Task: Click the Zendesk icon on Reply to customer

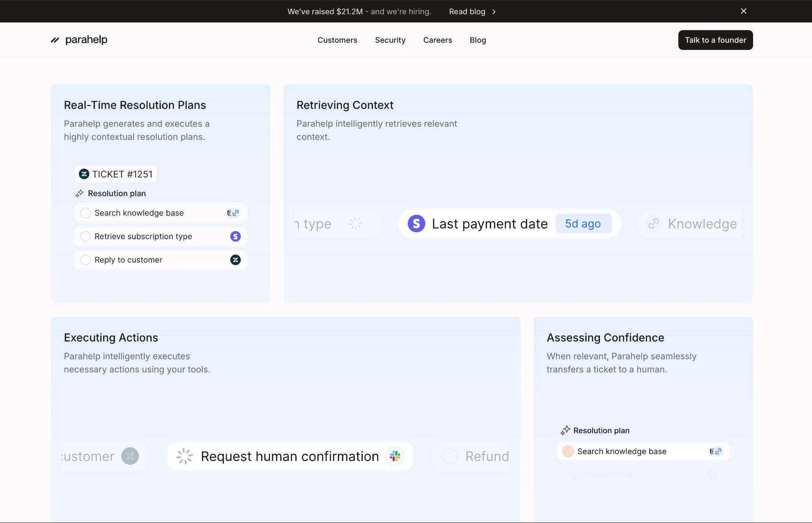Action: tap(235, 260)
